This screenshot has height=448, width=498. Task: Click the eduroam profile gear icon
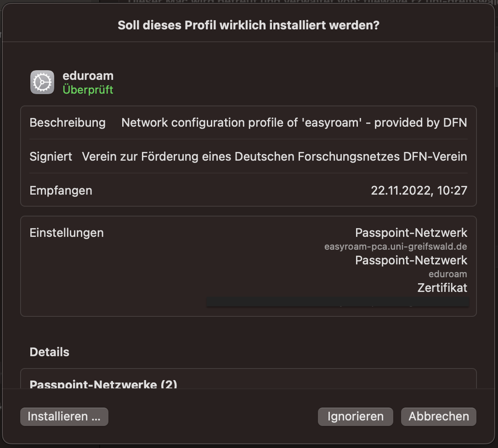coord(42,82)
